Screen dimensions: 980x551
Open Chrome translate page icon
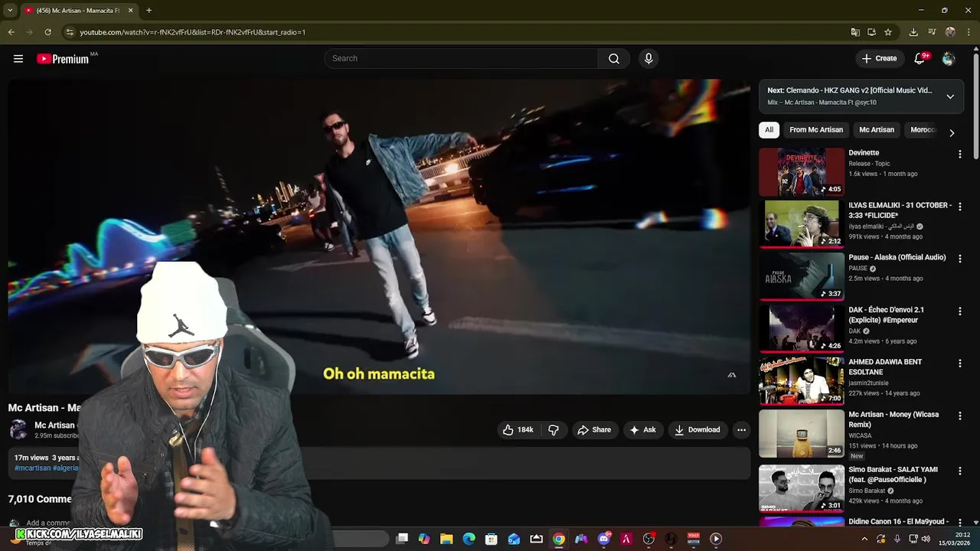click(x=855, y=32)
